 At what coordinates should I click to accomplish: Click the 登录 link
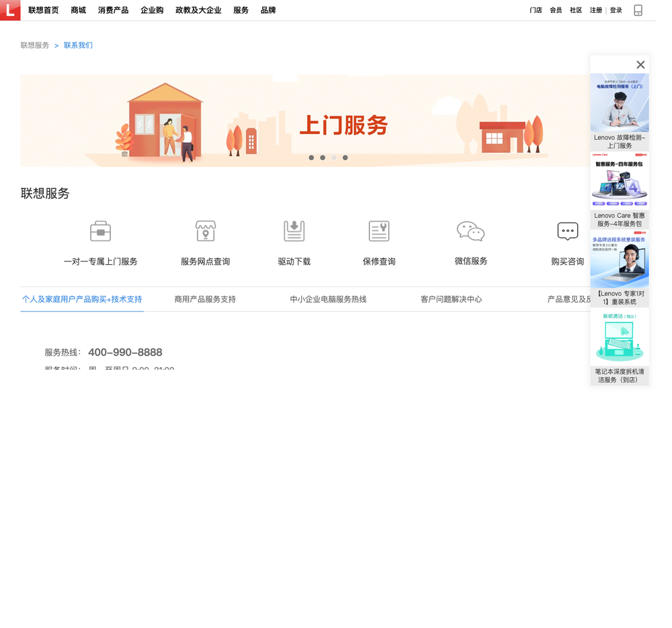(616, 10)
